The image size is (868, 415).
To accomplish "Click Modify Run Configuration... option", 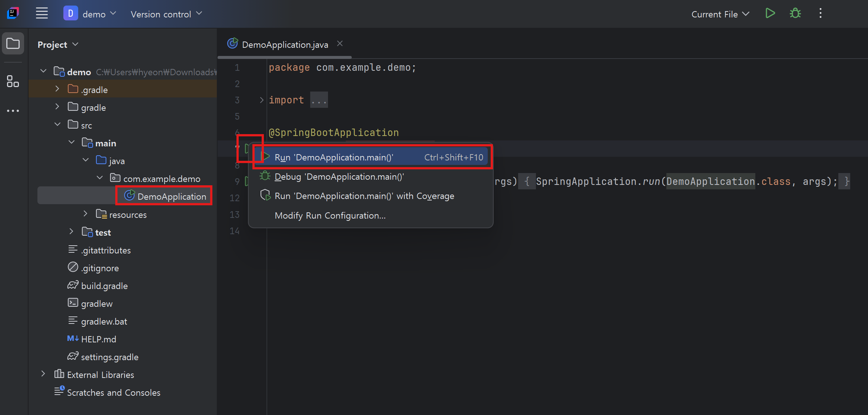I will (330, 216).
